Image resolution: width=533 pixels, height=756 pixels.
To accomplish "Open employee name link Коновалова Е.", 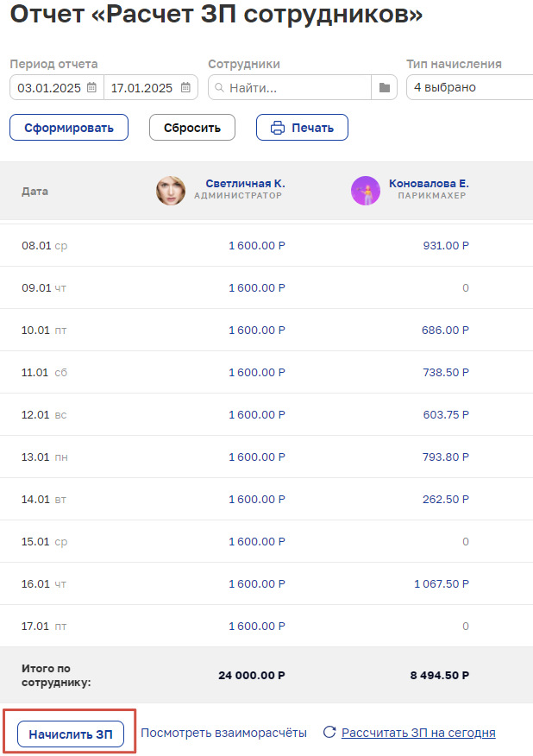I will [x=429, y=183].
